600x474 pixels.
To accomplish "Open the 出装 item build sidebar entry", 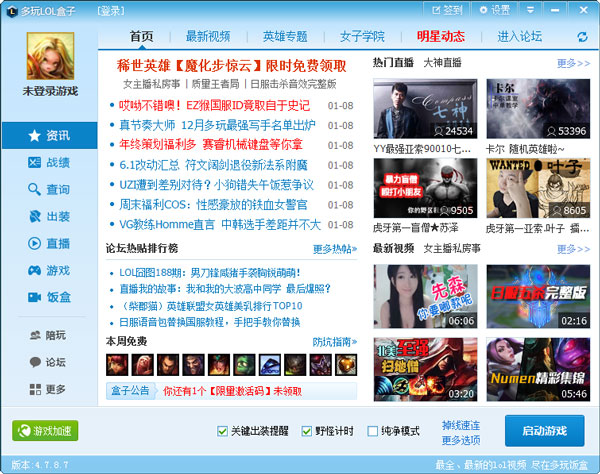I will (49, 217).
